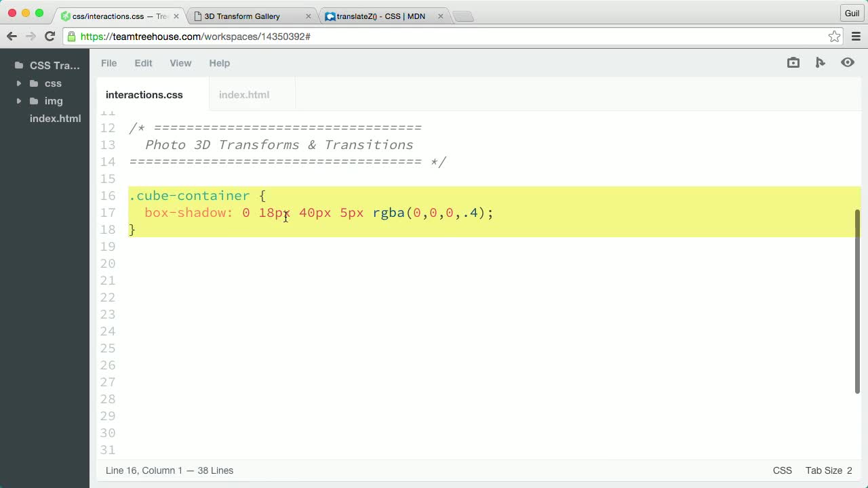
Task: Expand the img folder arrow
Action: coord(19,101)
